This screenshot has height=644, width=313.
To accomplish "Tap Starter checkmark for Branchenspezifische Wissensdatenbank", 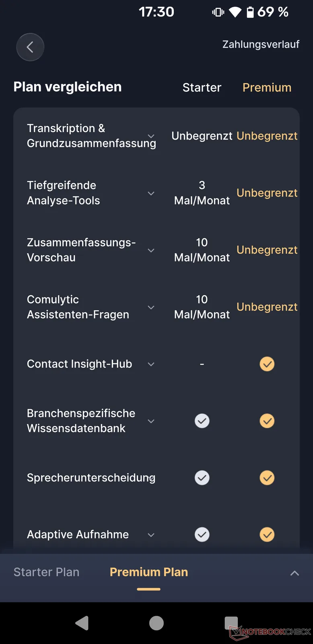I will 202,421.
